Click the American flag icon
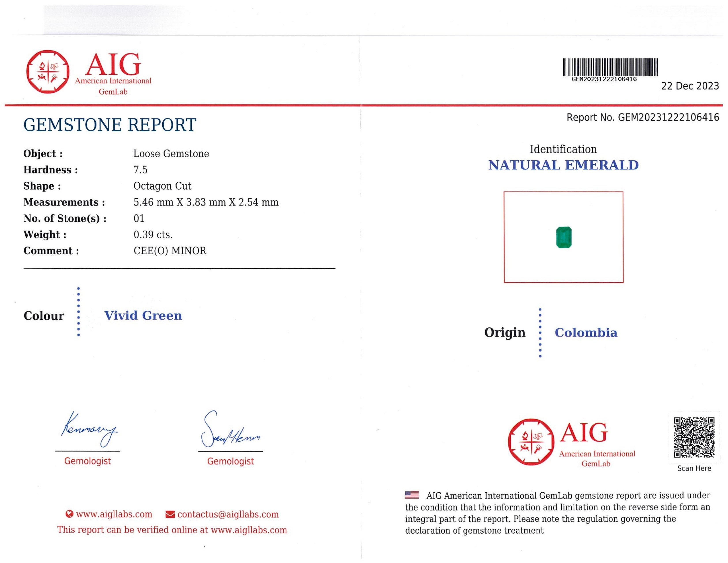728x563 pixels. (412, 495)
